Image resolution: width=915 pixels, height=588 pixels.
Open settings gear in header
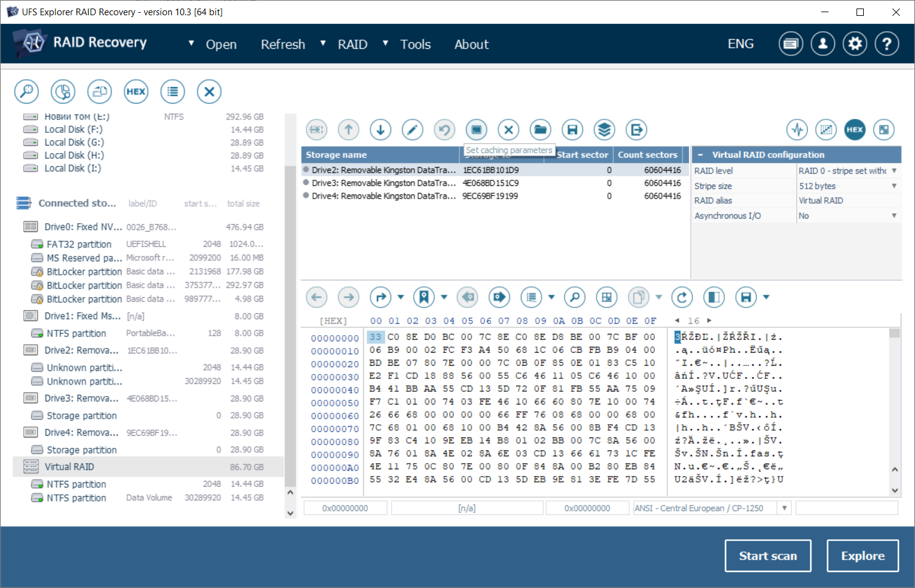(855, 44)
